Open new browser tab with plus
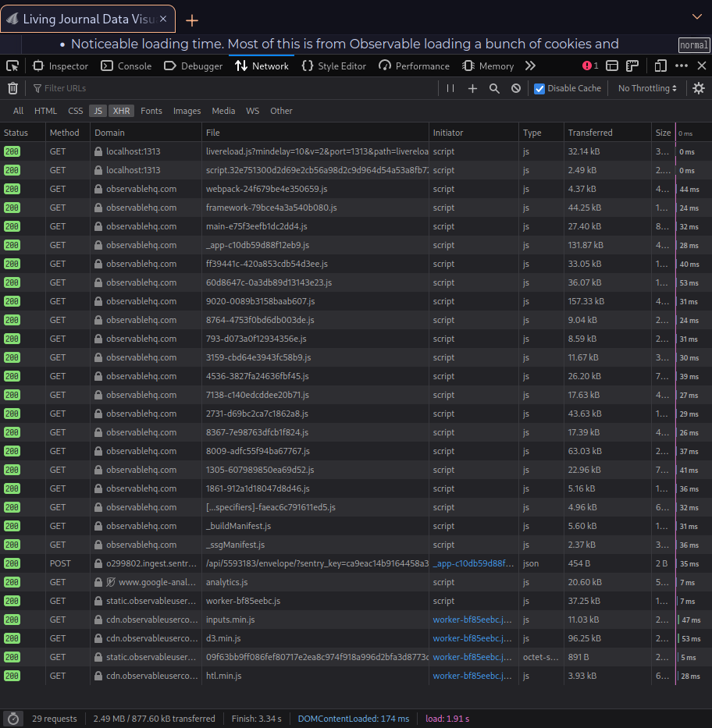Image resolution: width=712 pixels, height=728 pixels. 192,20
